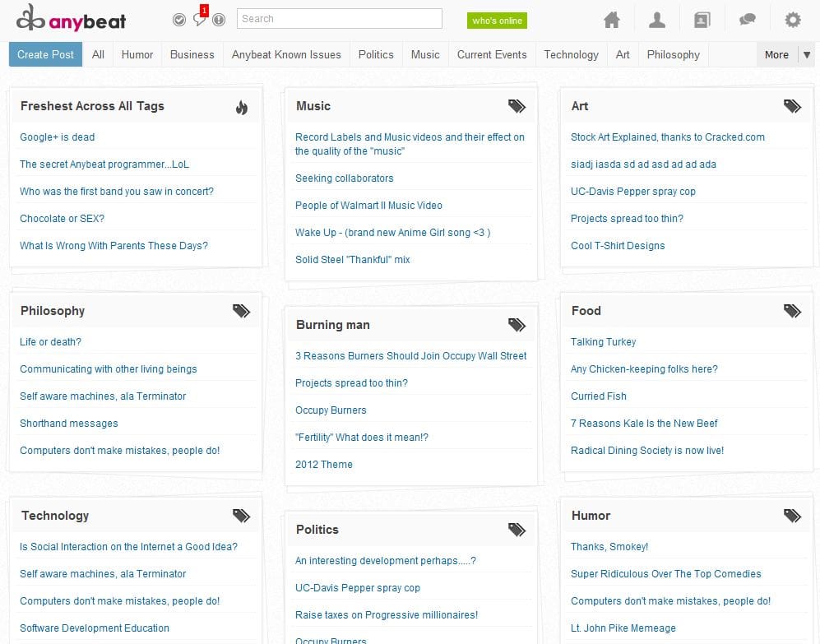820x644 pixels.
Task: Focus the Search input field
Action: pyautogui.click(x=339, y=19)
